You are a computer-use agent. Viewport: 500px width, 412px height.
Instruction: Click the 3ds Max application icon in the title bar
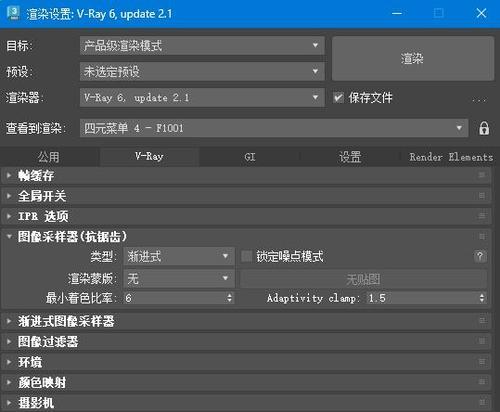(14, 13)
